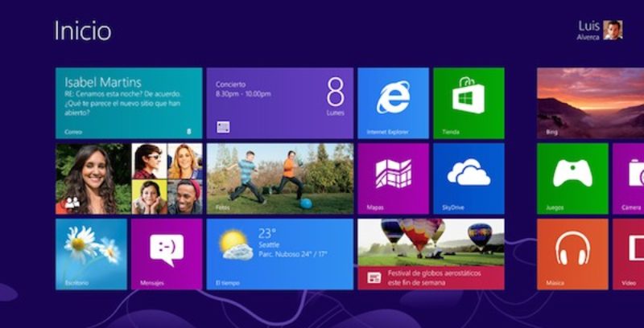Click the '8.30pm - 10.00pm' event time
644x328 pixels.
(x=243, y=94)
